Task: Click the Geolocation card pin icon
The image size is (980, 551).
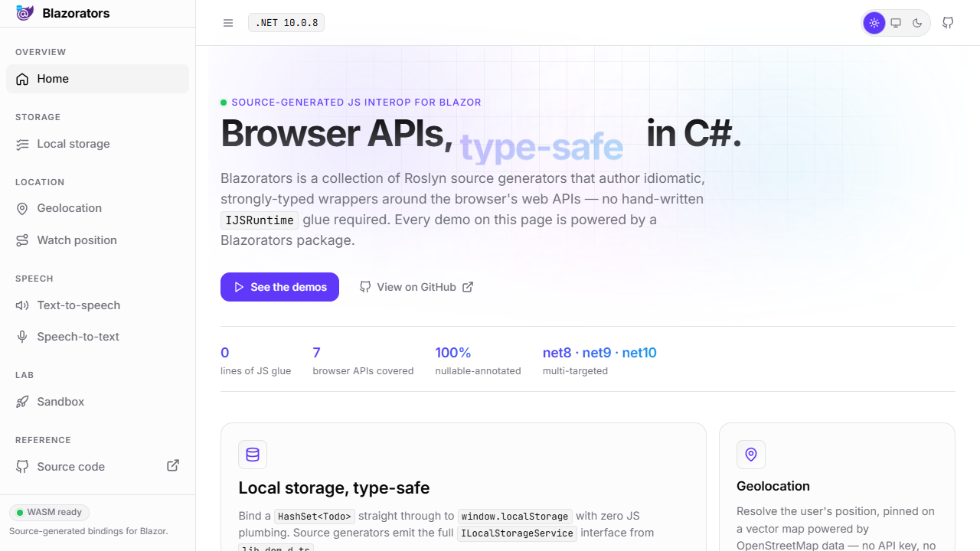Action: [751, 455]
